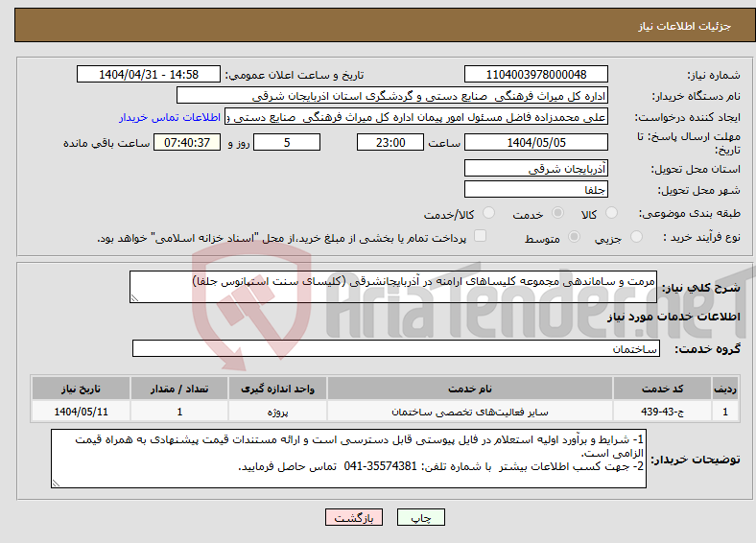Screen dimensions: 756x543
Task: Click the نام خدمت column header
Action: pyautogui.click(x=470, y=389)
